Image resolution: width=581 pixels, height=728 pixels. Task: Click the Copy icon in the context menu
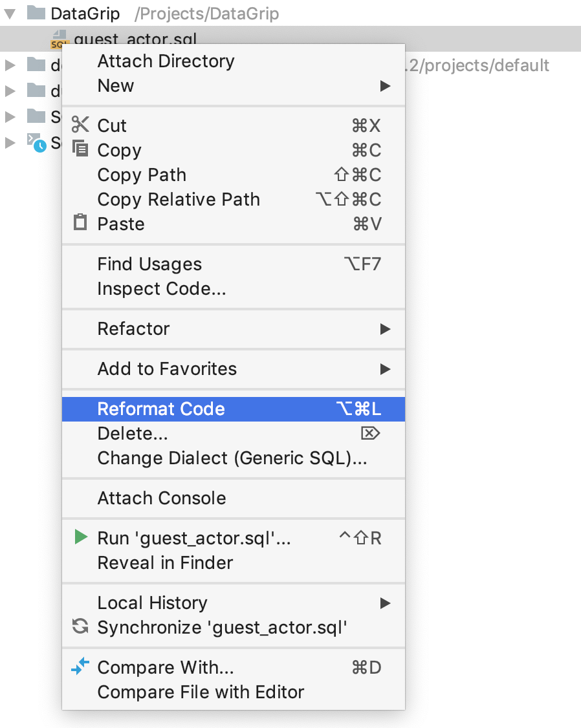click(80, 150)
